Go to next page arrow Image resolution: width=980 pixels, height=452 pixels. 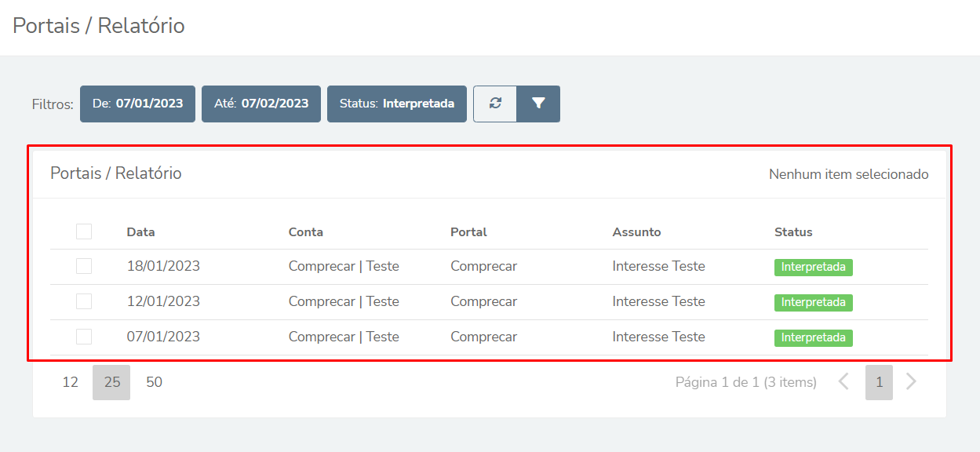911,382
